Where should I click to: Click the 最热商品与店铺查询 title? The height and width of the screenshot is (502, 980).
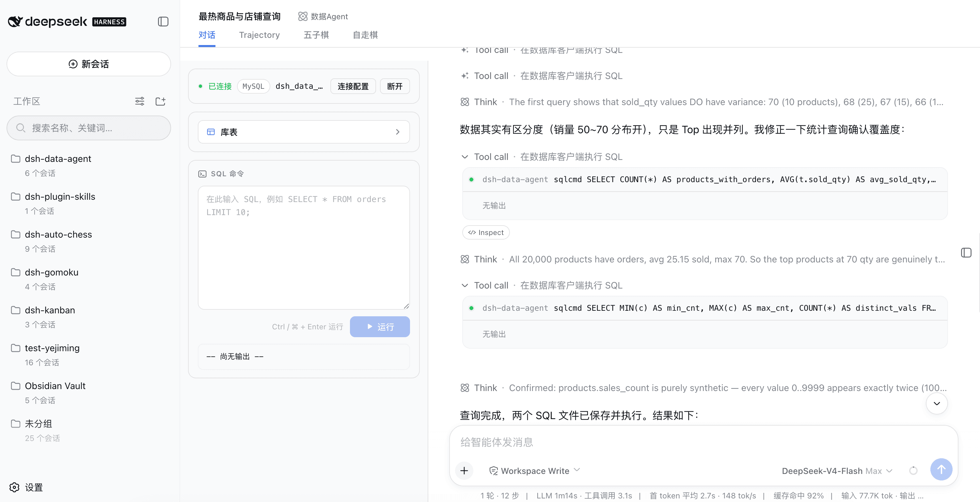[x=239, y=16]
